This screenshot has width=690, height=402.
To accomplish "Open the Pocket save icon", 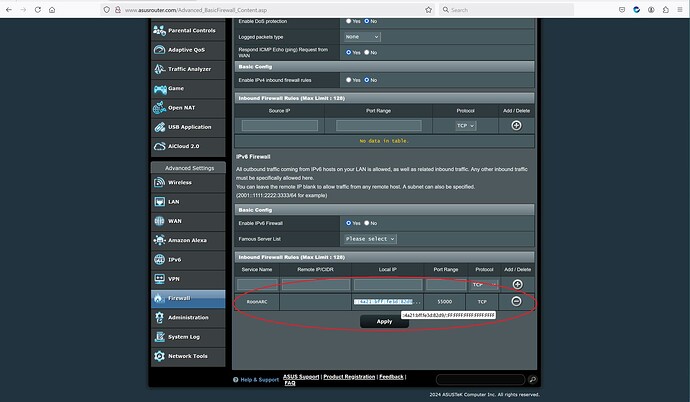I will [x=622, y=10].
